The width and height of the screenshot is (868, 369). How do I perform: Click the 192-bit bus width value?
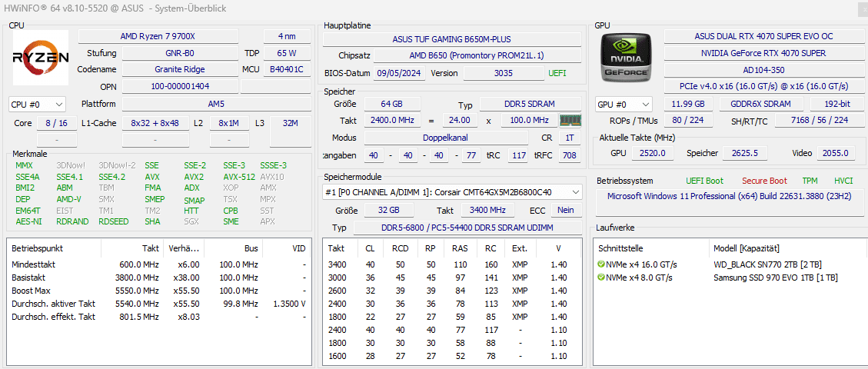point(837,104)
